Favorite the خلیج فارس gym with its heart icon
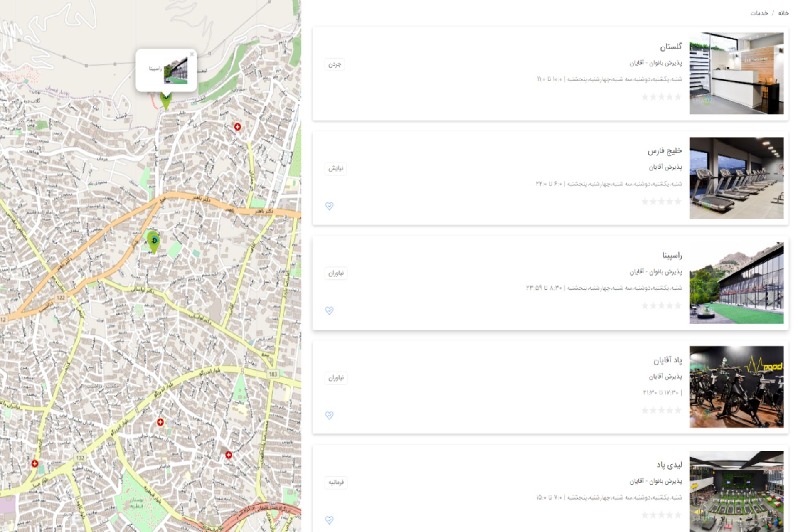This screenshot has width=798, height=532. pyautogui.click(x=329, y=206)
